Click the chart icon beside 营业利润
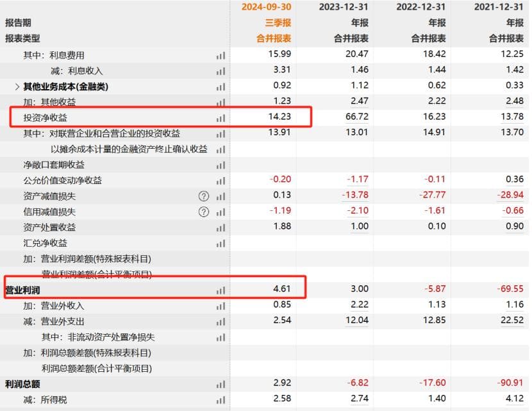Image resolution: width=532 pixels, height=411 pixels. (x=220, y=290)
